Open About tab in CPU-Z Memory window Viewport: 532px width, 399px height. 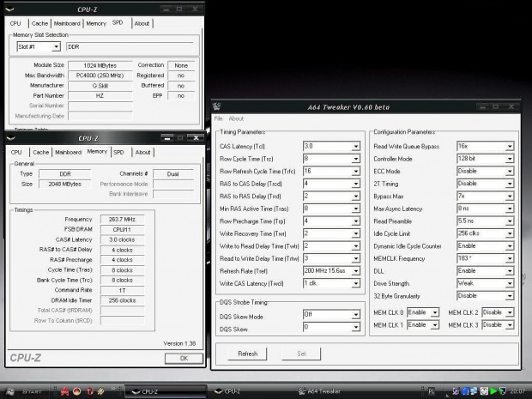[142, 153]
